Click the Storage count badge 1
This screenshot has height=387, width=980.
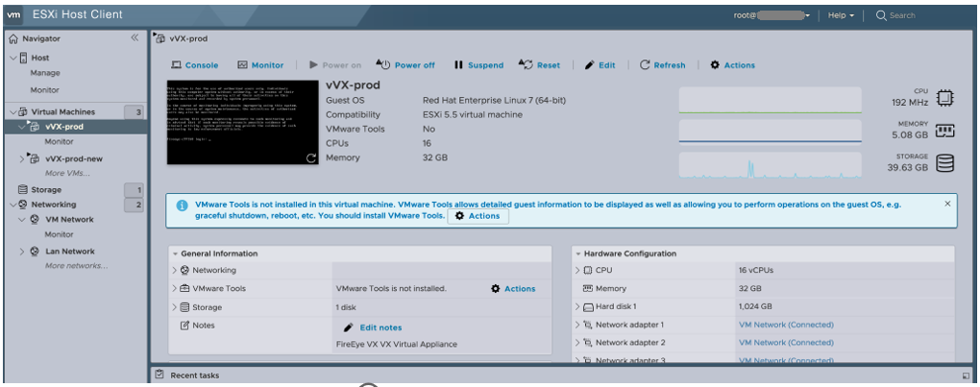click(x=134, y=190)
